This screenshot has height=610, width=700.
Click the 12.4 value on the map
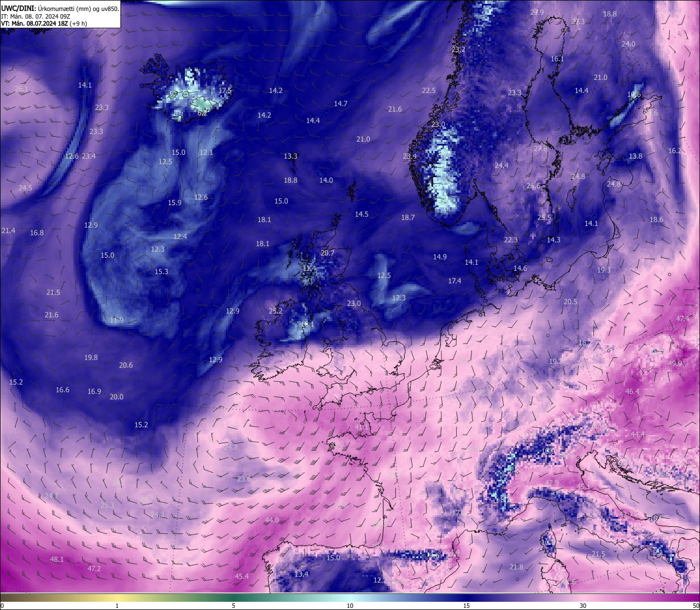pos(180,236)
